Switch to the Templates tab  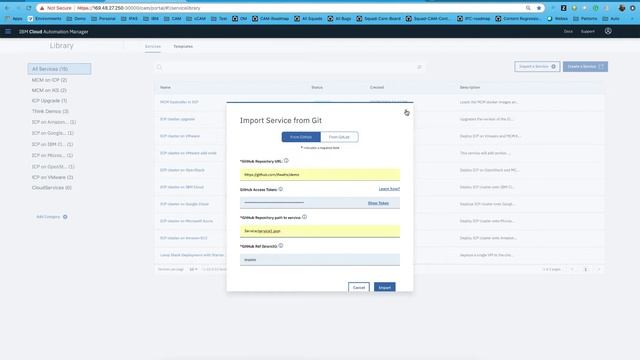183,47
